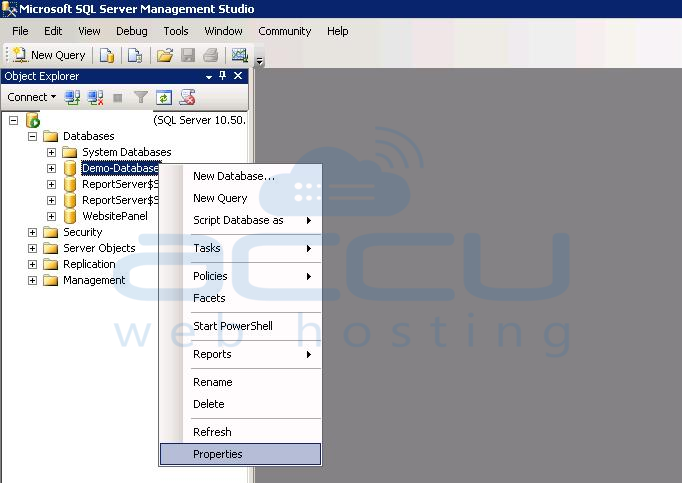Open Object Explorer window position dropdown arrow

209,77
